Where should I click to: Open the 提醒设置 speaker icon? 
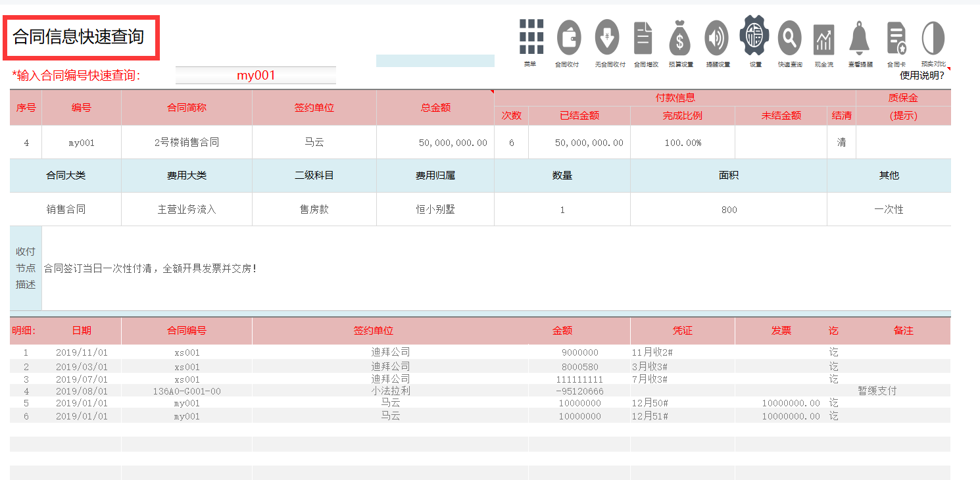[x=717, y=37]
